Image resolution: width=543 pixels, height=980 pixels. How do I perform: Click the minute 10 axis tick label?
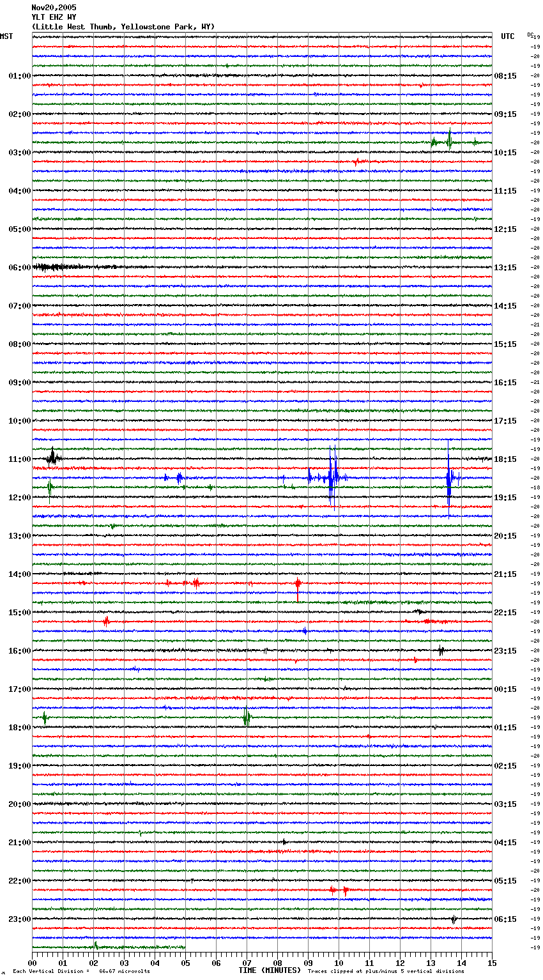pyautogui.click(x=339, y=963)
